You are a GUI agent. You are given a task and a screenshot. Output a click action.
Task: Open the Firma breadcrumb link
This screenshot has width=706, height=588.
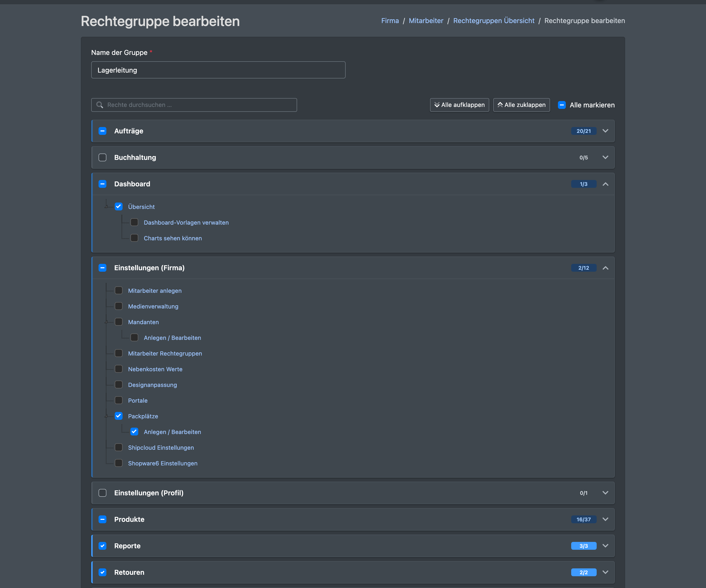(x=390, y=21)
